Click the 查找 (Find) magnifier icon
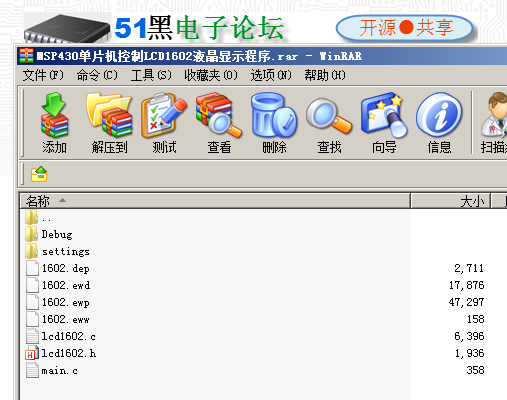The image size is (507, 400). (x=329, y=116)
